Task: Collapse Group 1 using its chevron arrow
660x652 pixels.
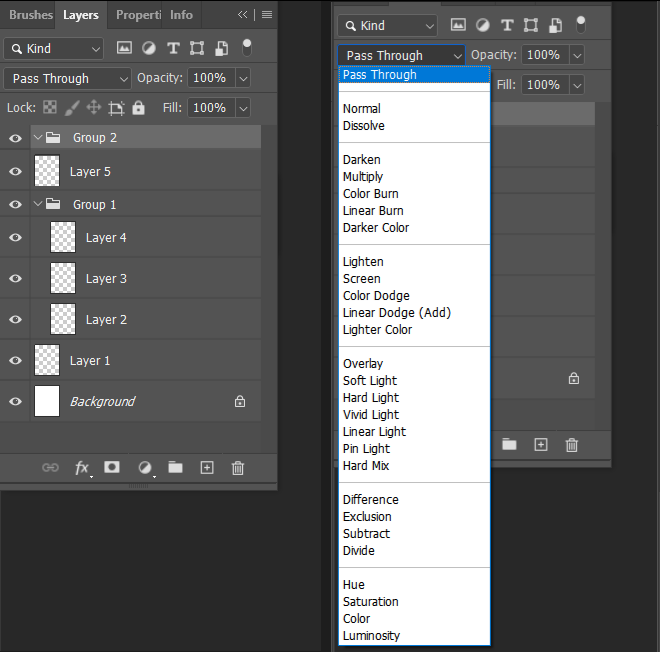Action: (x=38, y=204)
